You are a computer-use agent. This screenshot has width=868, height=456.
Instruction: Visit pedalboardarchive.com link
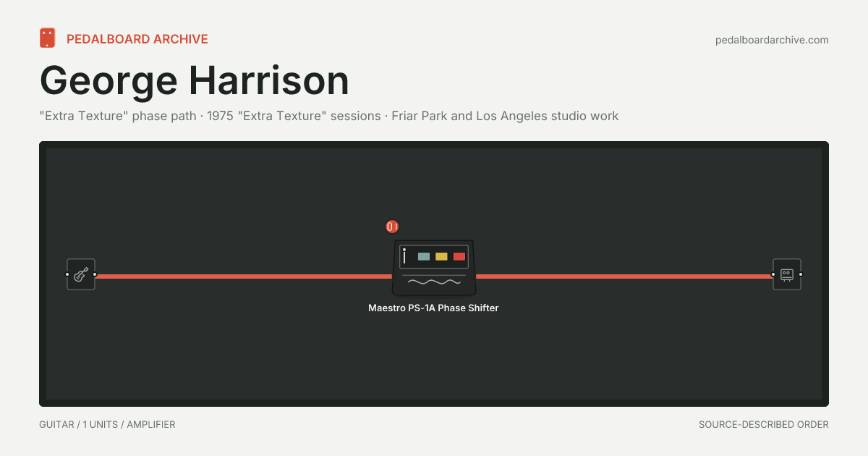tap(772, 40)
